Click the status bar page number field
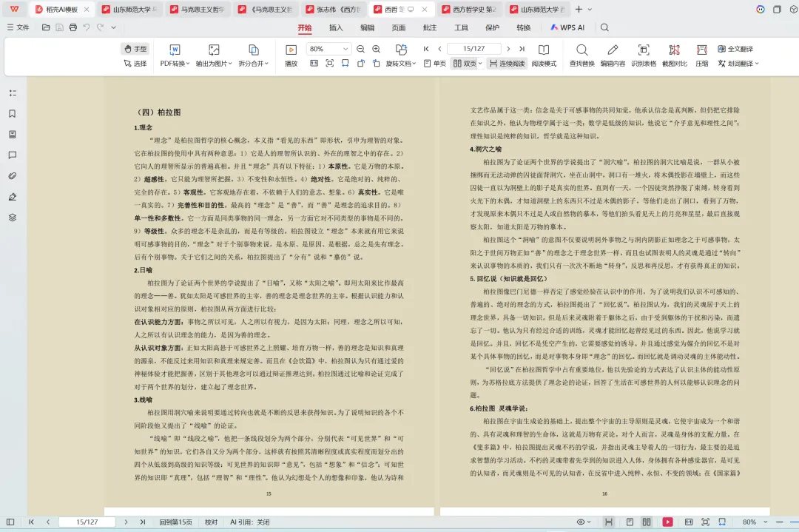799x532 pixels. point(87,522)
